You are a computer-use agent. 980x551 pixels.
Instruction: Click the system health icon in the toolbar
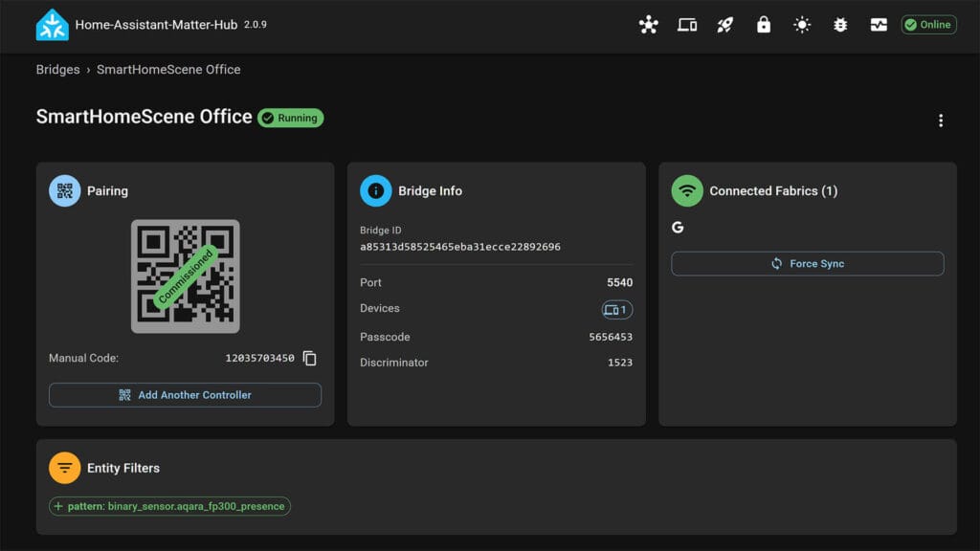pos(878,25)
